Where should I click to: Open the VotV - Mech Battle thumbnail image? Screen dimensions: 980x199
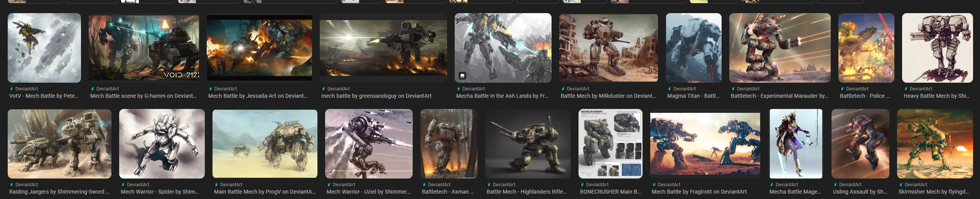44,48
